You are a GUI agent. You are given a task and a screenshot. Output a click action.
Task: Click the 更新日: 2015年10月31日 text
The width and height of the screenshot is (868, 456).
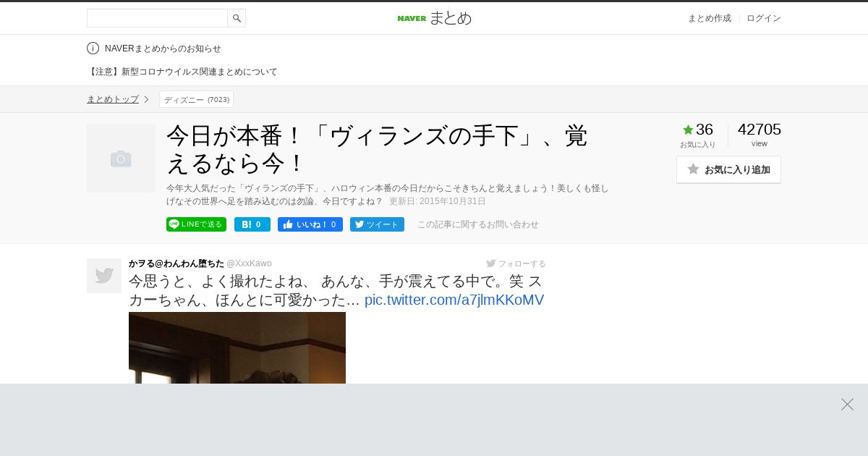point(438,201)
